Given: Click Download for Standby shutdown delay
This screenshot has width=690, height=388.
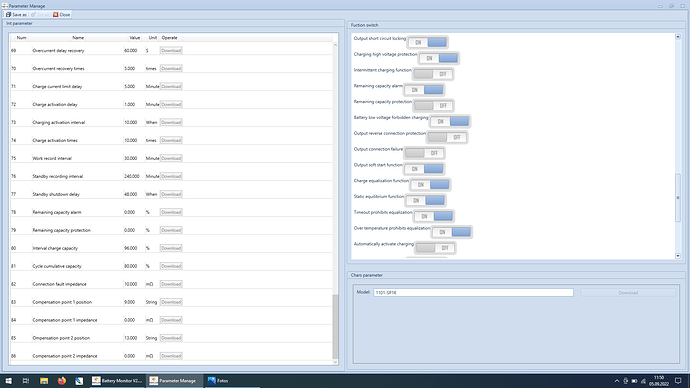Looking at the screenshot, I should (x=171, y=194).
